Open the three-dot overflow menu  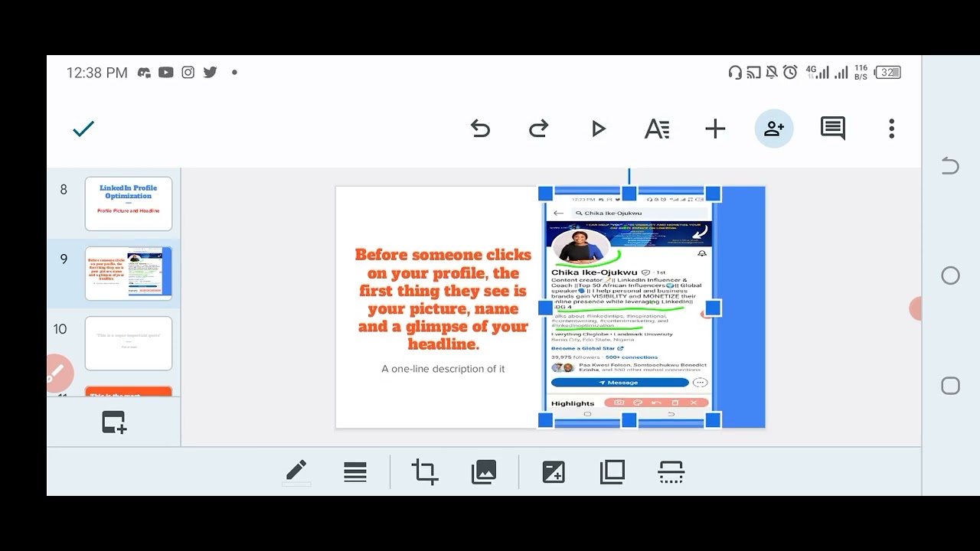[x=892, y=129]
